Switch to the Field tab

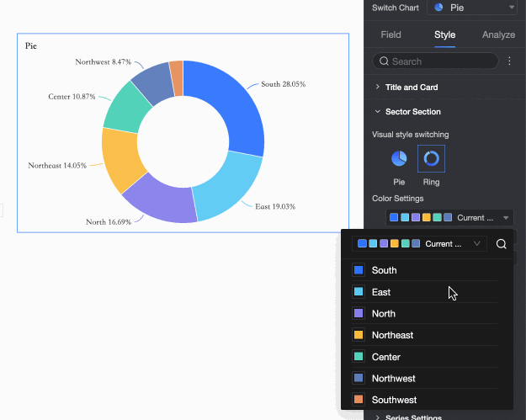391,35
